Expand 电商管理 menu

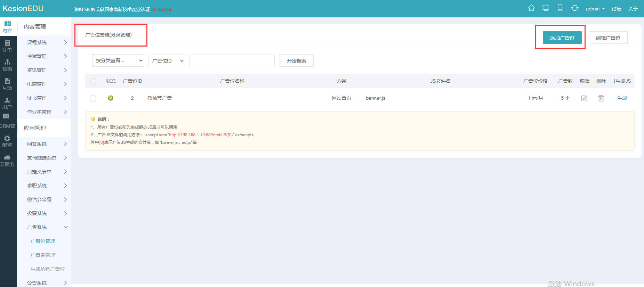44,84
